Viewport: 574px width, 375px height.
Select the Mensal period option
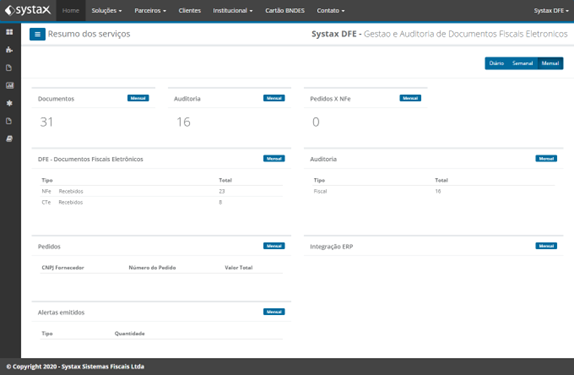(550, 63)
